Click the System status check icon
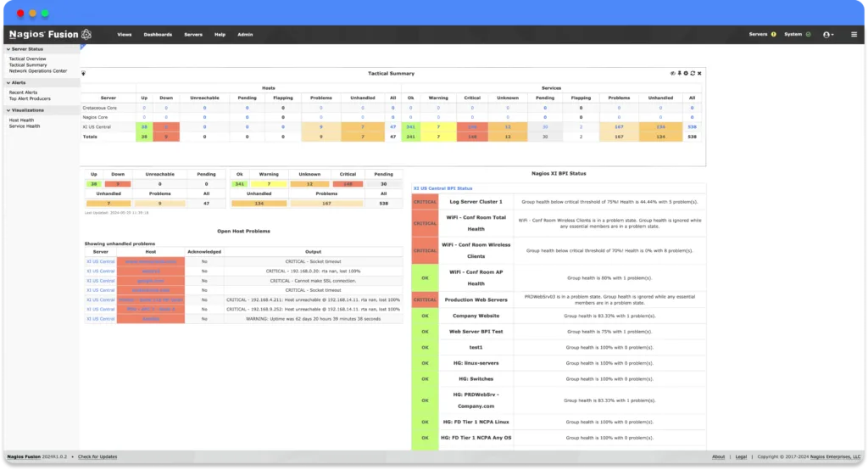 808,35
